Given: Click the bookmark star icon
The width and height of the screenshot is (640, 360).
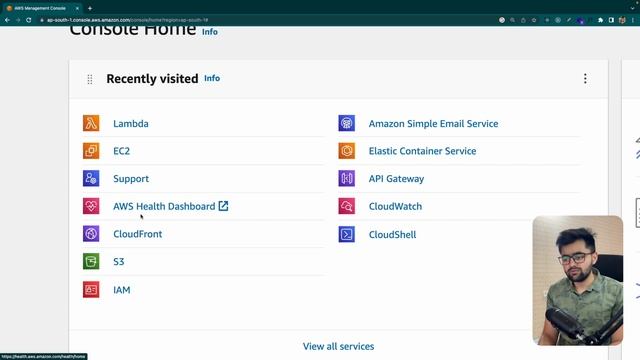Looking at the screenshot, I should 534,20.
